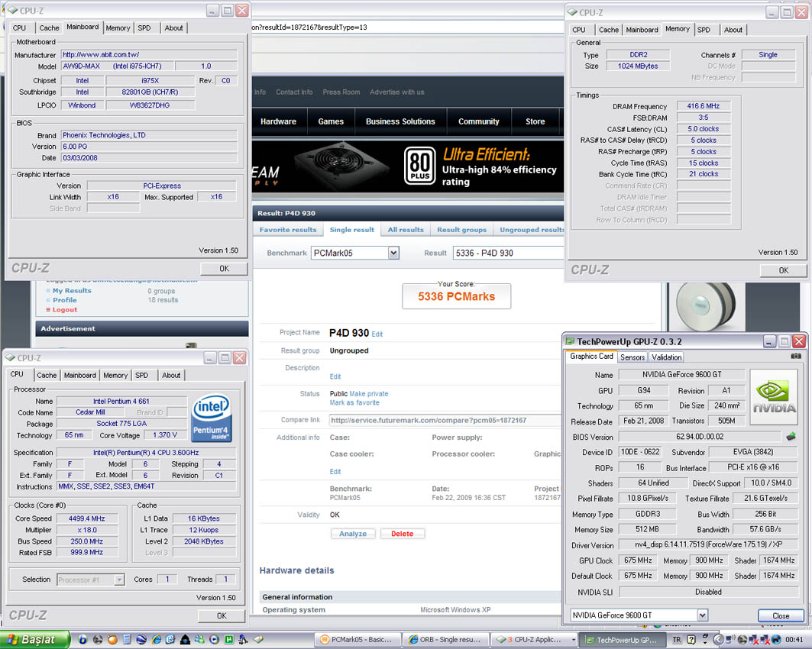
Task: Click the Contact Info link
Action: point(294,92)
